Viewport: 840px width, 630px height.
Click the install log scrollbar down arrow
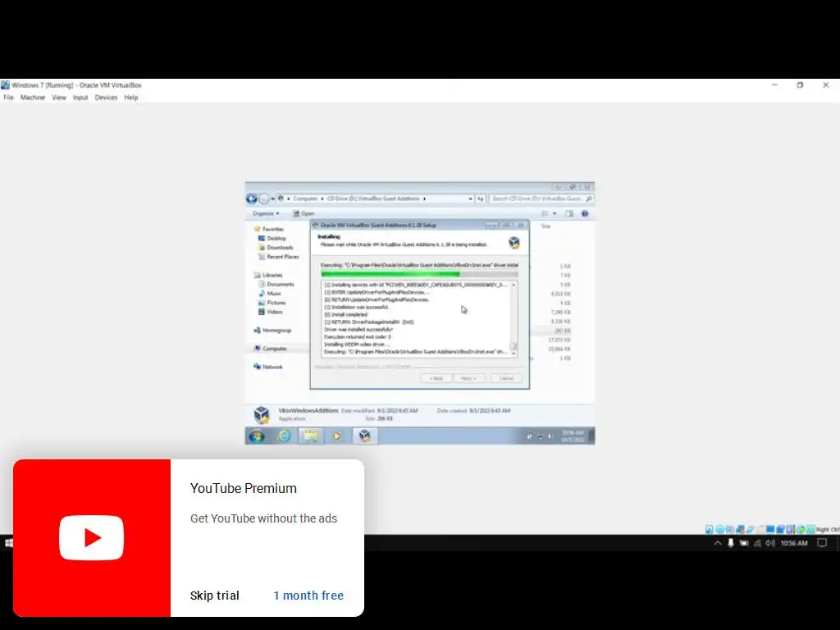(514, 353)
